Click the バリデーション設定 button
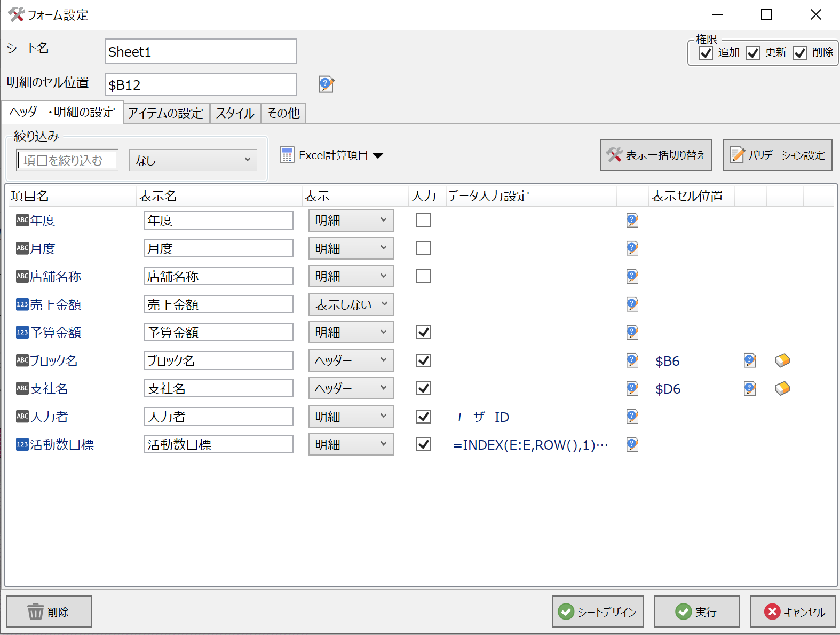The image size is (840, 635). [x=778, y=155]
